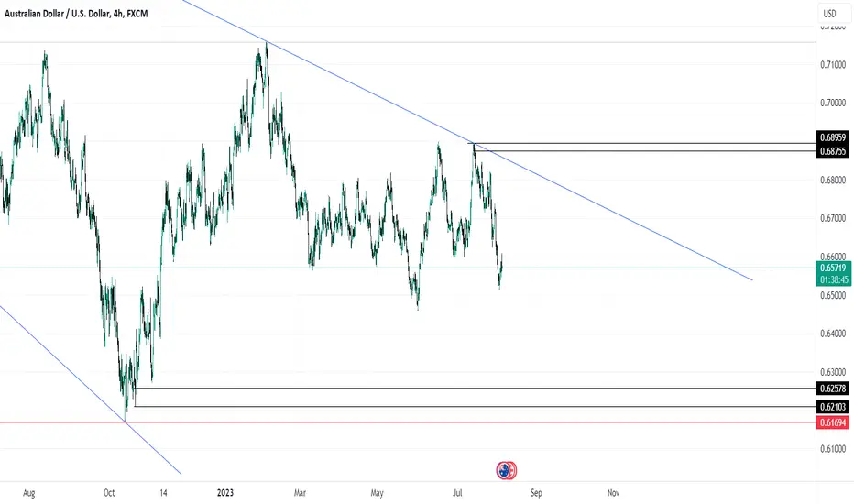Click the 14 date label on time axis
Screen dimensions: 854x504
[x=163, y=493]
